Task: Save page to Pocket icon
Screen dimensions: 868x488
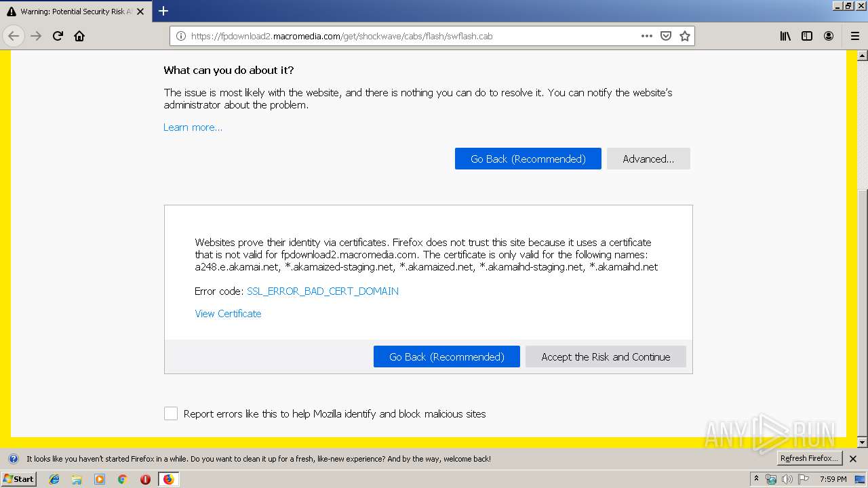Action: [666, 36]
